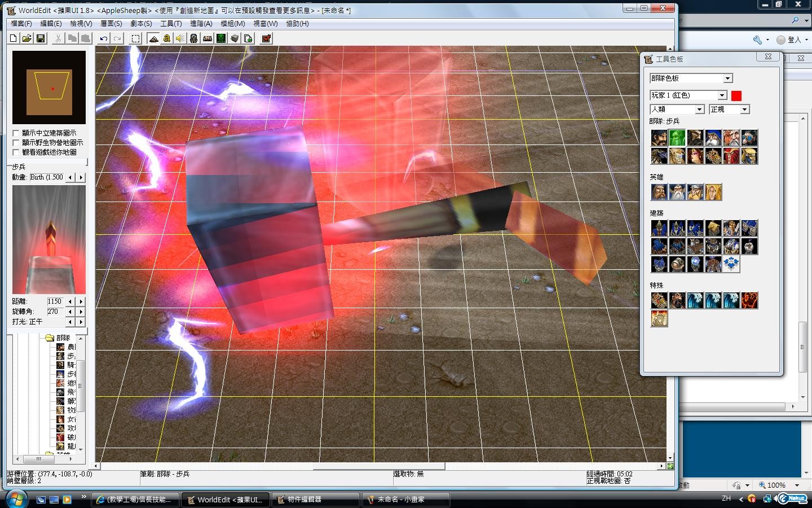This screenshot has width=812, height=508.
Task: Open the Trigger Editor gold 'a' icon
Action: pos(167,38)
